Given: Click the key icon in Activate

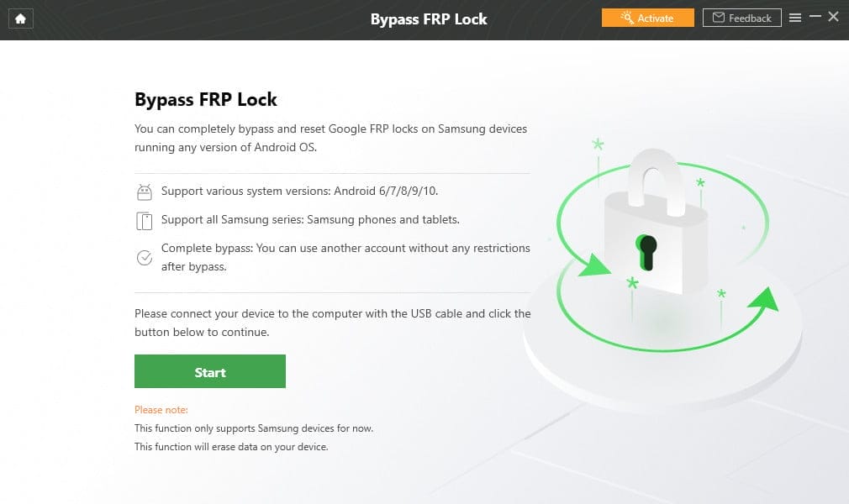Looking at the screenshot, I should 627,18.
